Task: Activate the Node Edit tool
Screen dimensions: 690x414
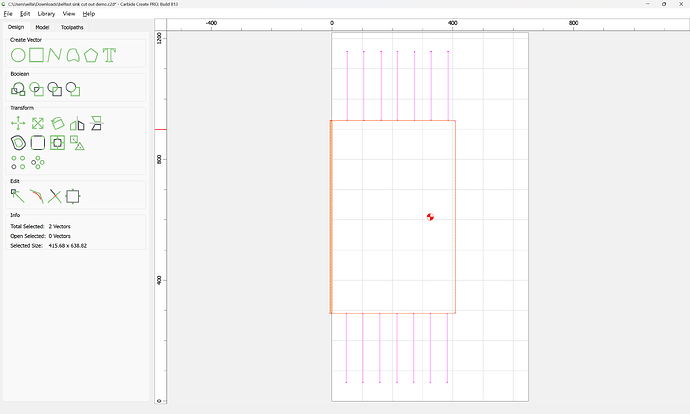Action: pos(18,196)
